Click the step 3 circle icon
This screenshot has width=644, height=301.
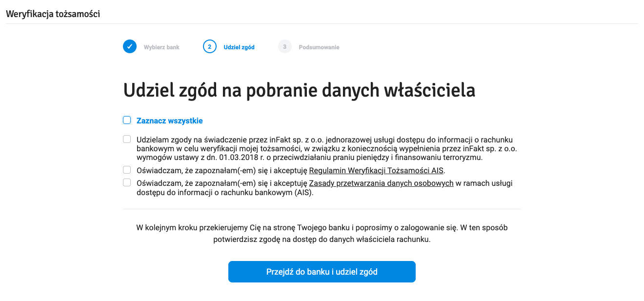284,47
